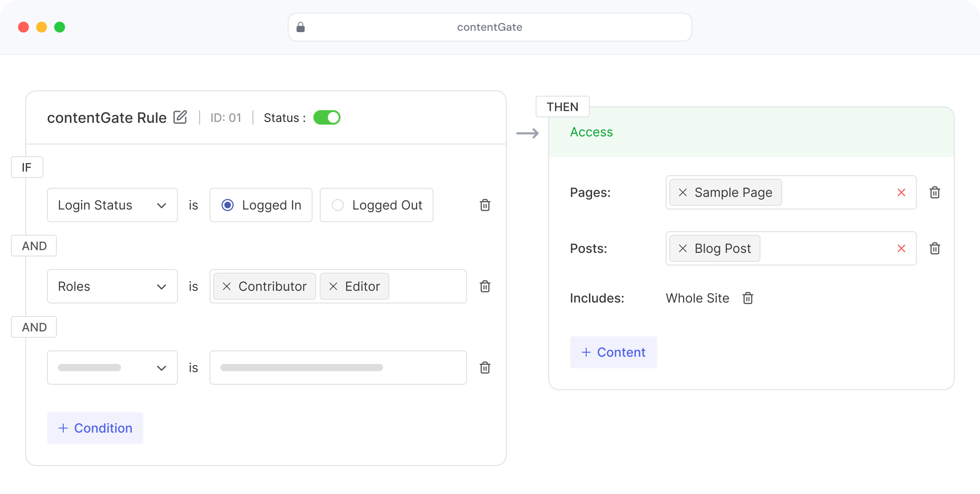Open the Roles condition dropdown
The height and width of the screenshot is (494, 980).
point(112,286)
